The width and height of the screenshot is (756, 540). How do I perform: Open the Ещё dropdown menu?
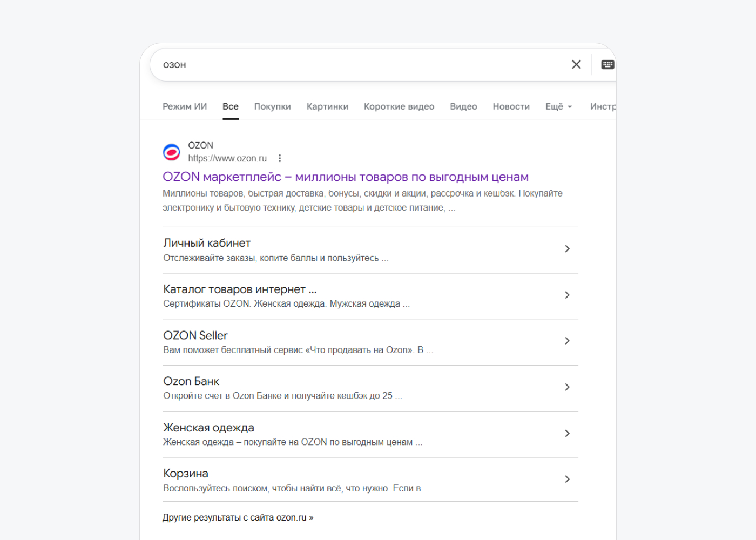click(559, 106)
